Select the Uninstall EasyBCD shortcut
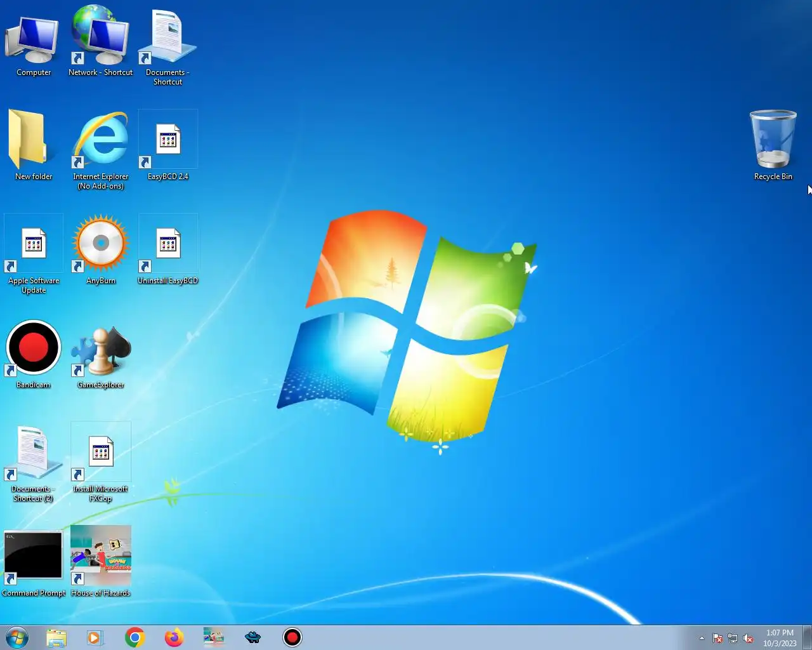Screen dimensions: 812x650 tap(167, 250)
